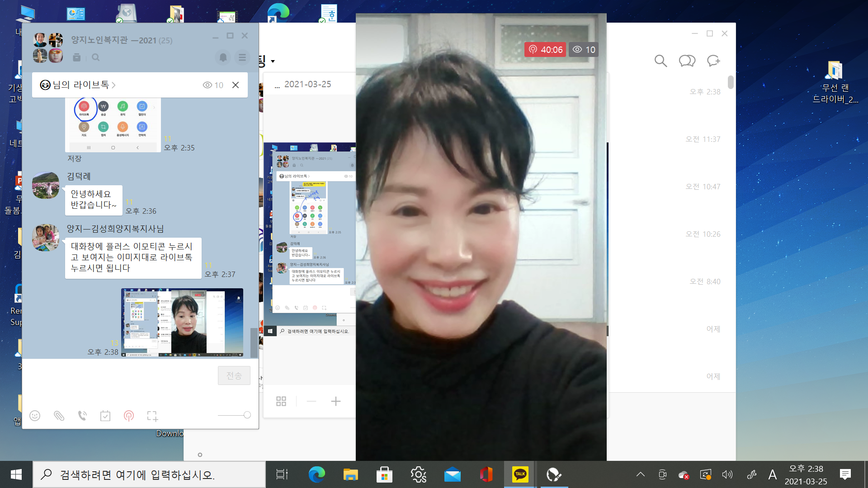This screenshot has height=488, width=868.
Task: Click the Windows taskbar search box
Action: [149, 474]
